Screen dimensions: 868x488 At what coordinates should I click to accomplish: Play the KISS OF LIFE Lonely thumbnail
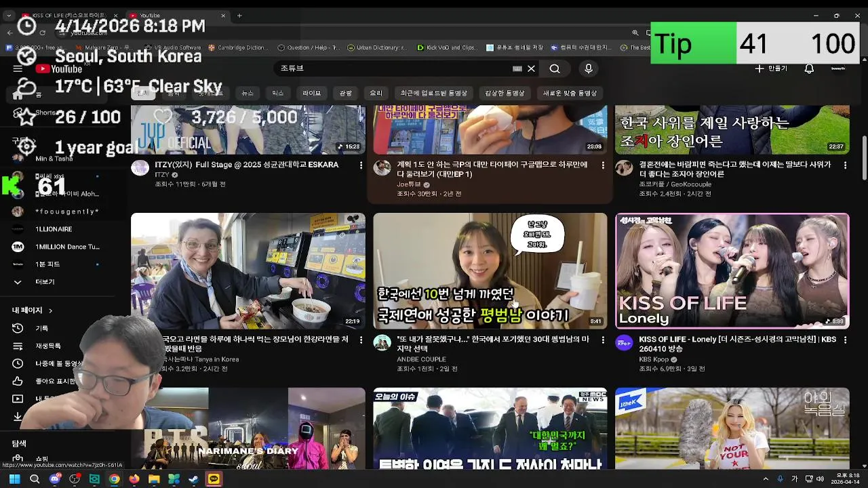coord(732,271)
